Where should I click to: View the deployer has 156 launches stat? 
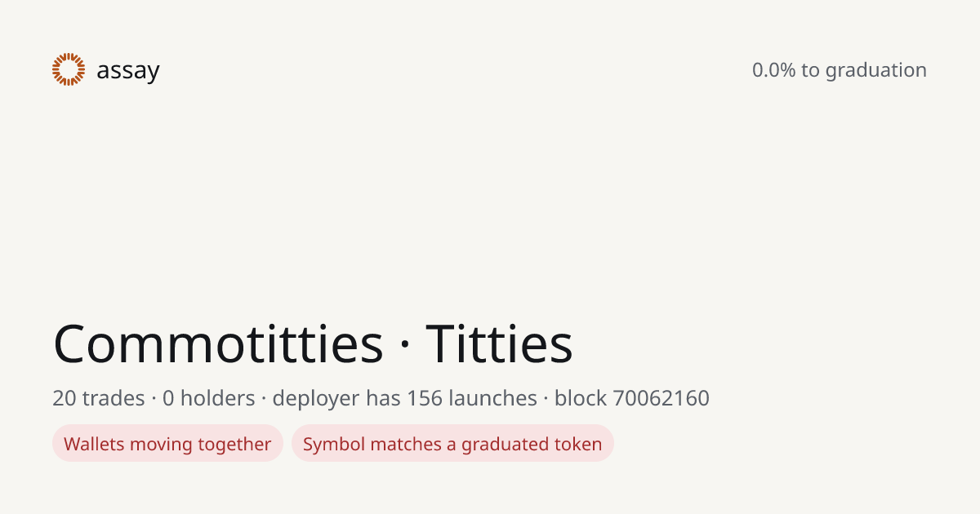404,399
